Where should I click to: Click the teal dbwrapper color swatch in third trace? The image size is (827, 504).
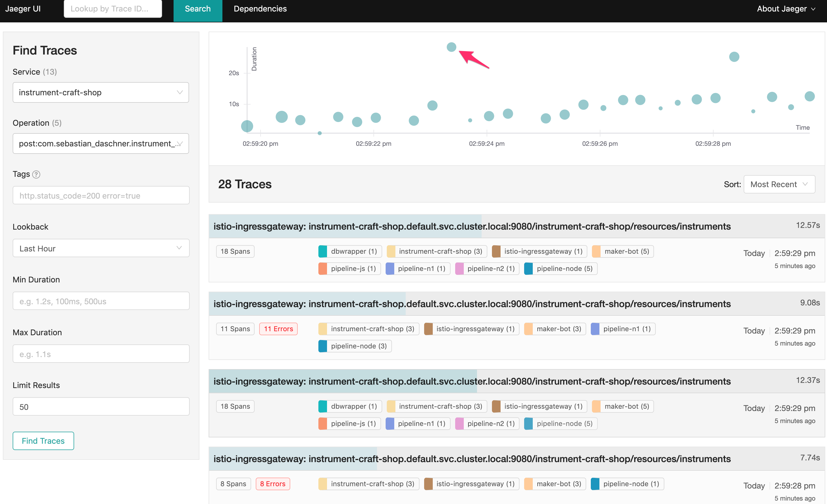(322, 406)
